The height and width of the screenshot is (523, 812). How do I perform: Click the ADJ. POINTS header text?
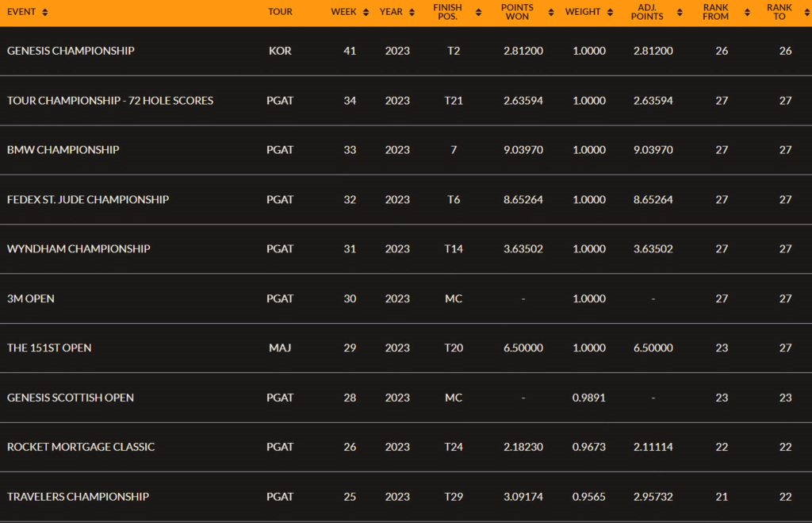(x=647, y=12)
